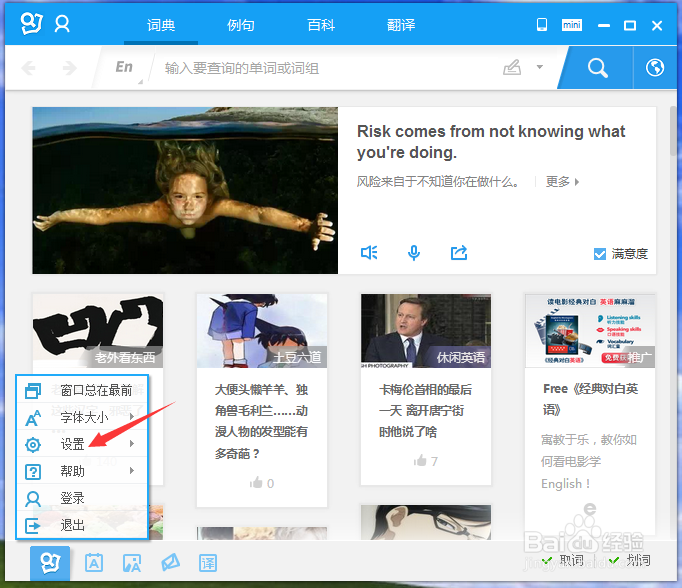682x588 pixels.
Task: Open the underwater girl daily image
Action: pyautogui.click(x=185, y=190)
